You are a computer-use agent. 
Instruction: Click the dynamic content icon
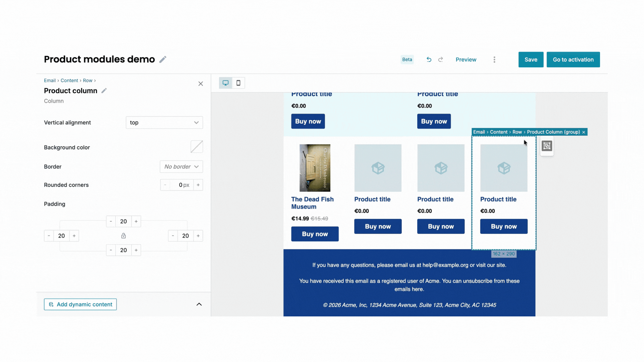51,304
